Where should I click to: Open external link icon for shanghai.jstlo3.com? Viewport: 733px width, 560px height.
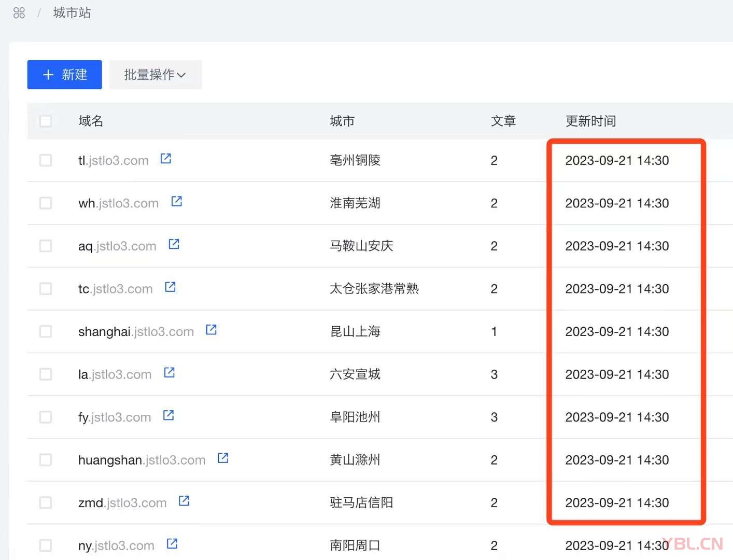[x=212, y=330]
